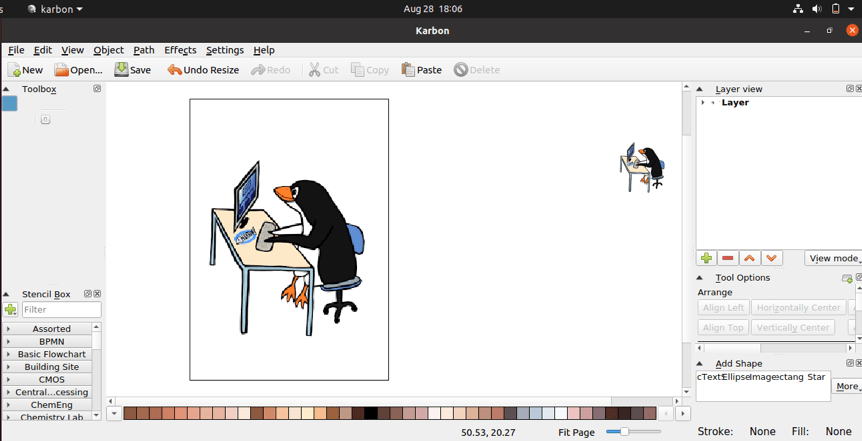
Task: Expand the ChemEng stencil category
Action: pyautogui.click(x=8, y=405)
